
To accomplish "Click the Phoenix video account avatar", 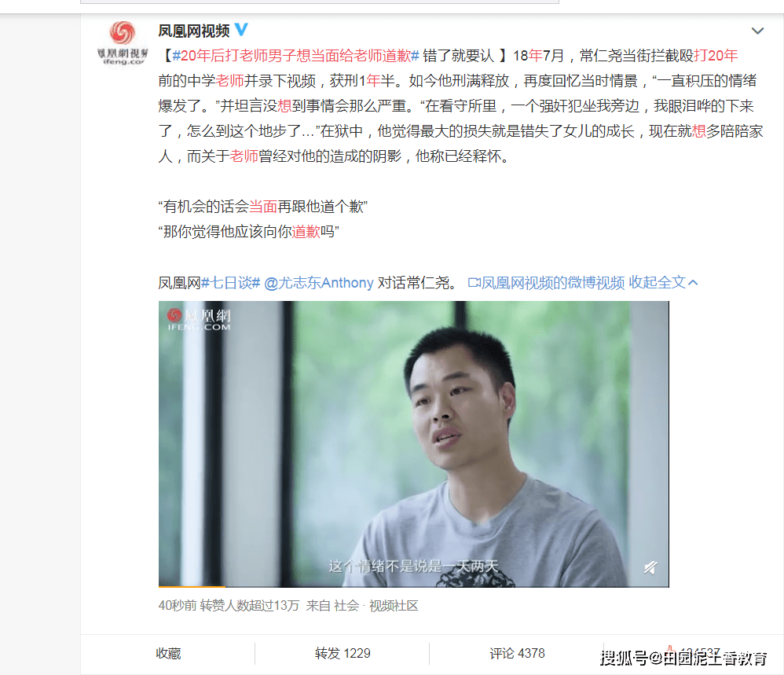I will point(123,43).
